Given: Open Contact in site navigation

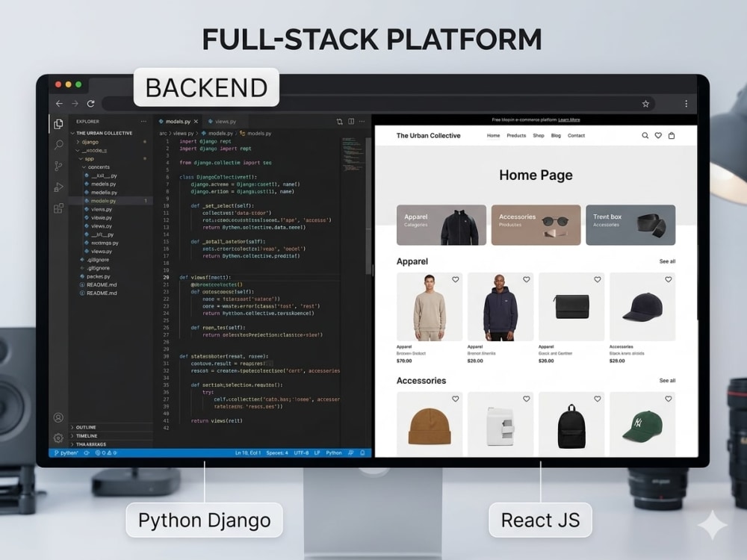Looking at the screenshot, I should (x=576, y=136).
